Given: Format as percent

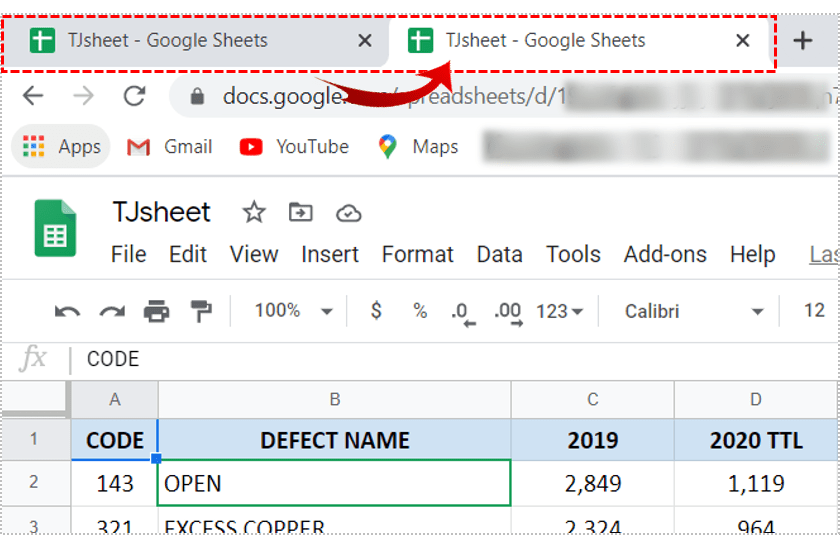Looking at the screenshot, I should [x=420, y=311].
